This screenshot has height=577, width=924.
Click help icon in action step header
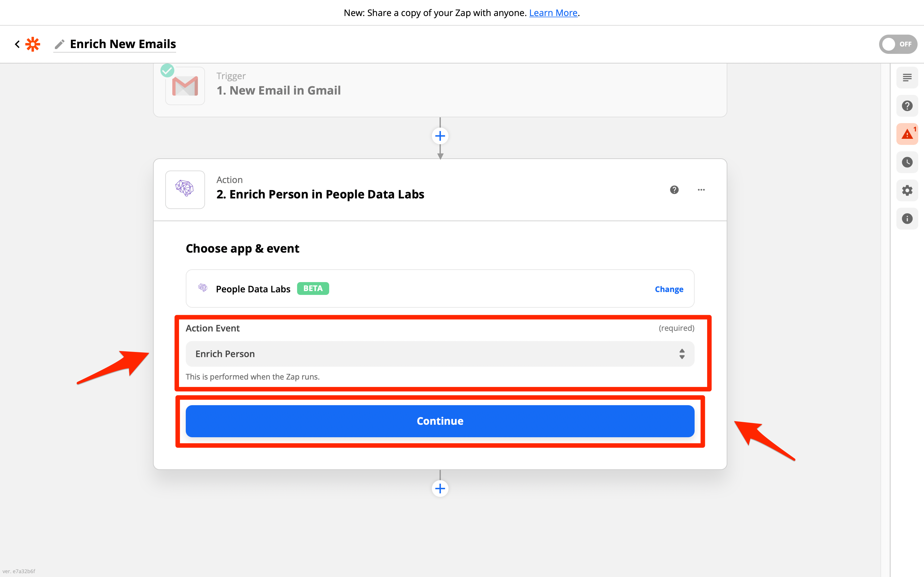(x=674, y=190)
